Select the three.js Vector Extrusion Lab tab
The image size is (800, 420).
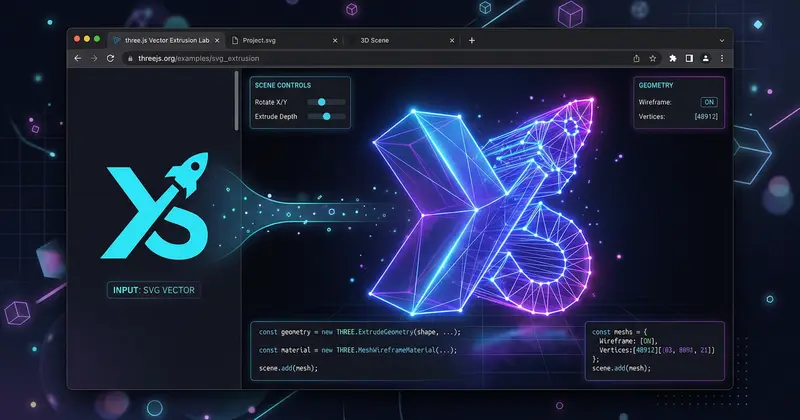166,40
